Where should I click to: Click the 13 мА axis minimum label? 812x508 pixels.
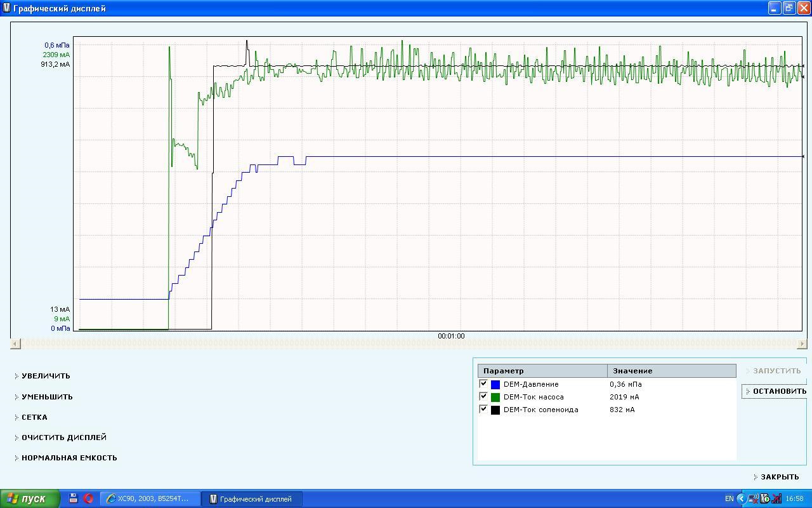click(x=60, y=309)
